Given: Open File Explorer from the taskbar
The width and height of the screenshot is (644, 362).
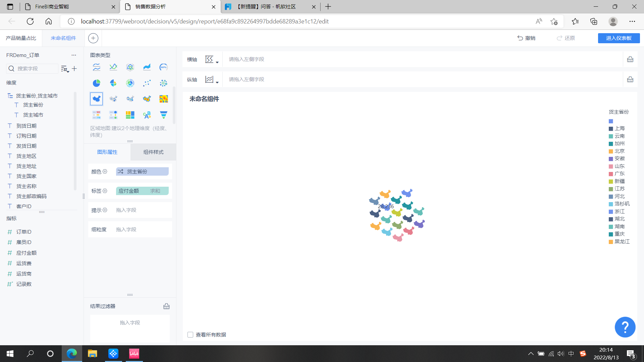Looking at the screenshot, I should pyautogui.click(x=92, y=353).
